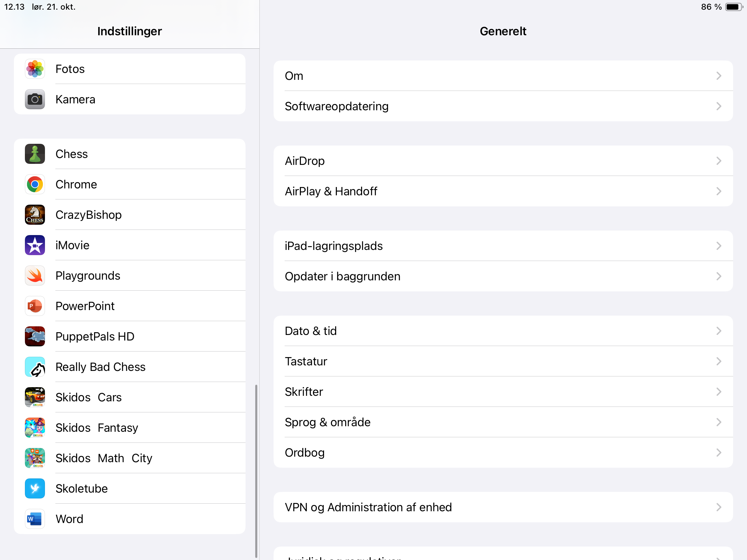The width and height of the screenshot is (747, 560).
Task: Open Ordbog settings
Action: point(503,452)
